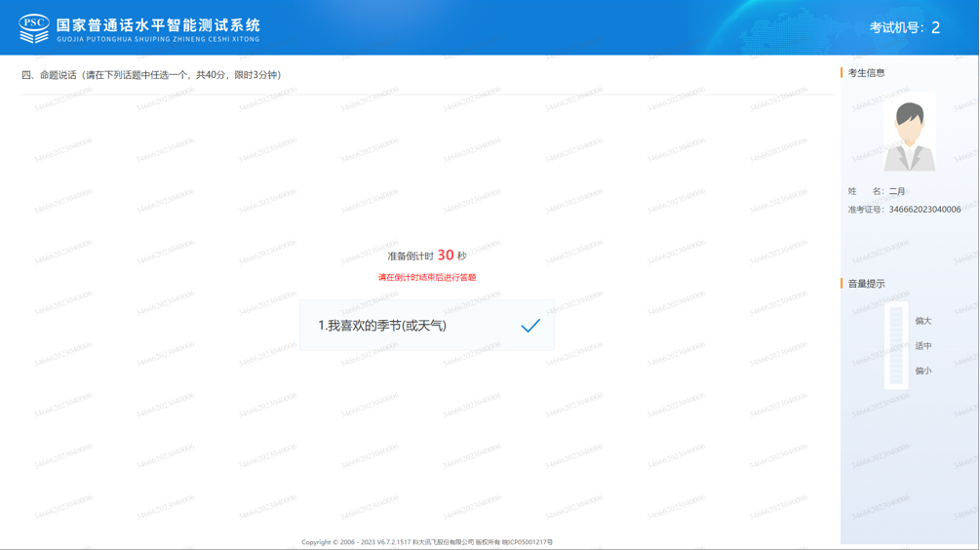
Task: Click the 四、命题说话 instruction heading
Action: click(151, 75)
